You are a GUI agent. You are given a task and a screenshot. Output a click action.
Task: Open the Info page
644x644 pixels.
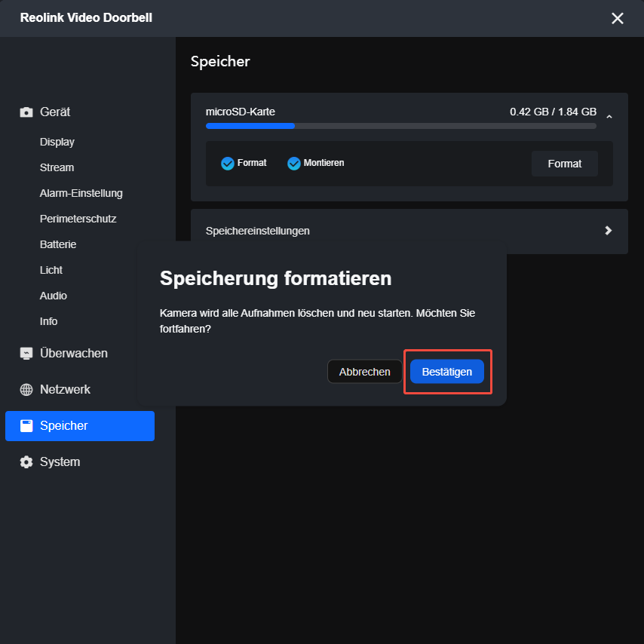pyautogui.click(x=48, y=321)
